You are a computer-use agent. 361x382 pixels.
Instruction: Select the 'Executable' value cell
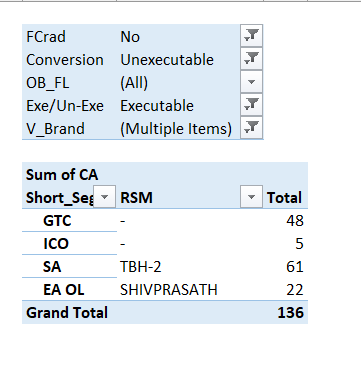[x=179, y=105]
